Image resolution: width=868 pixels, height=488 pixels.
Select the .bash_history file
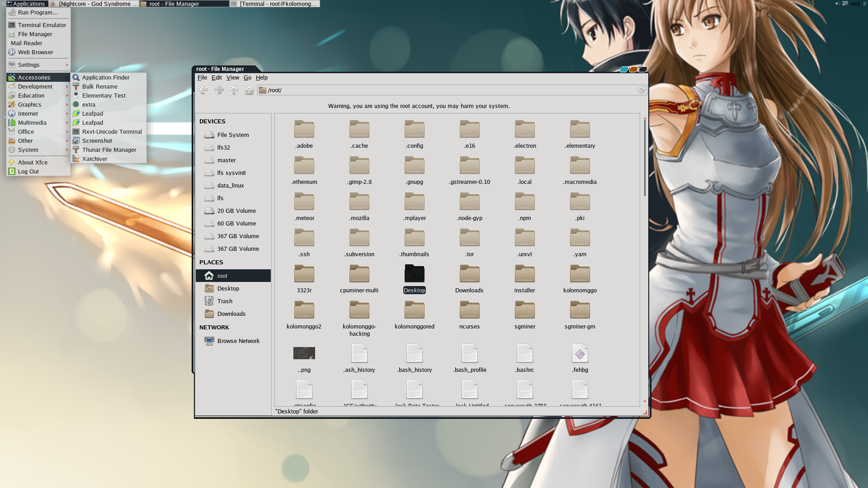415,359
